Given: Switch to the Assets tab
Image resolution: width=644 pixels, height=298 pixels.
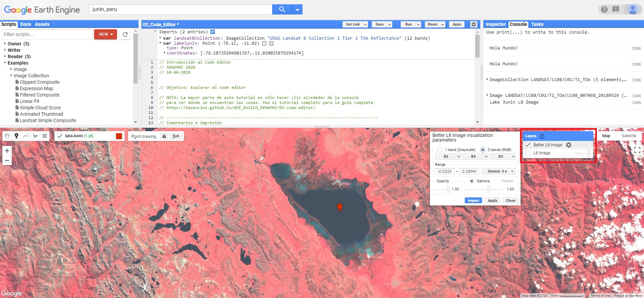Looking at the screenshot, I should 42,24.
